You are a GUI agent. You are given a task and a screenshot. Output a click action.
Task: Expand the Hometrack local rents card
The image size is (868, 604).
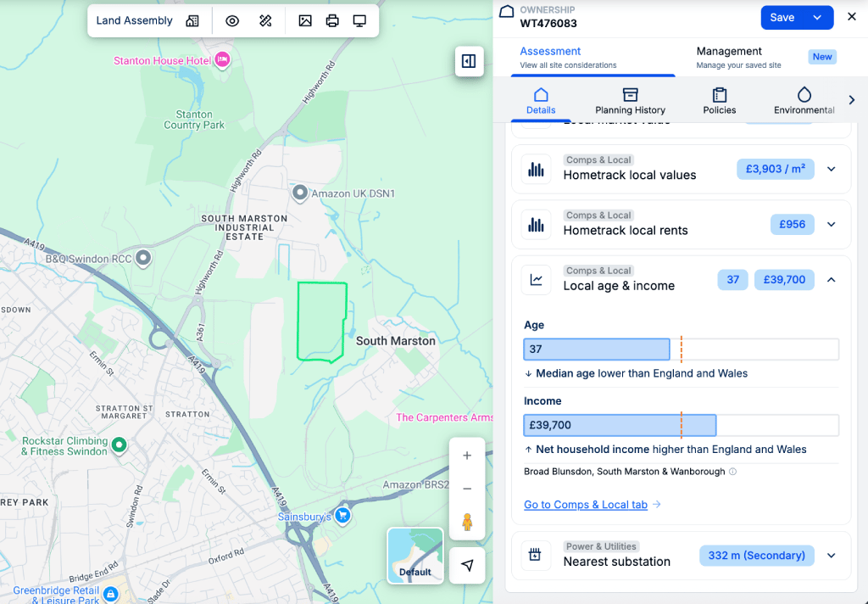pos(831,224)
